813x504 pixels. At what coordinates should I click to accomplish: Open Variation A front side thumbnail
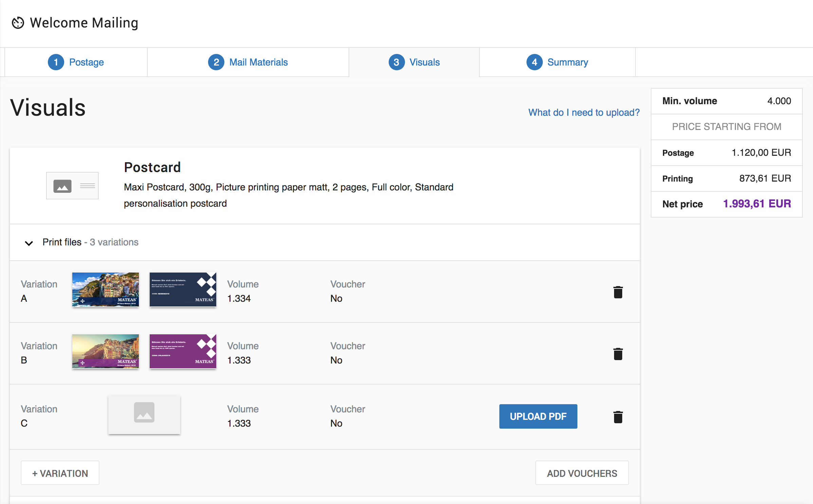tap(106, 290)
